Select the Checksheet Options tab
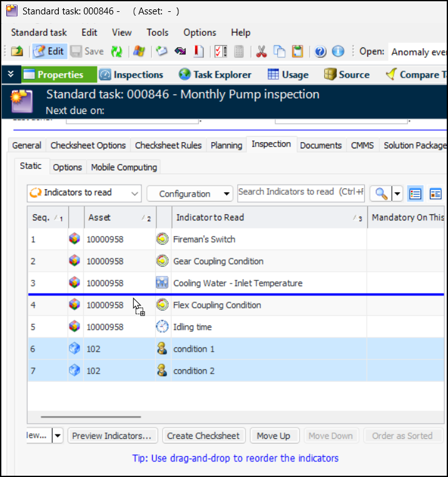 [x=88, y=145]
